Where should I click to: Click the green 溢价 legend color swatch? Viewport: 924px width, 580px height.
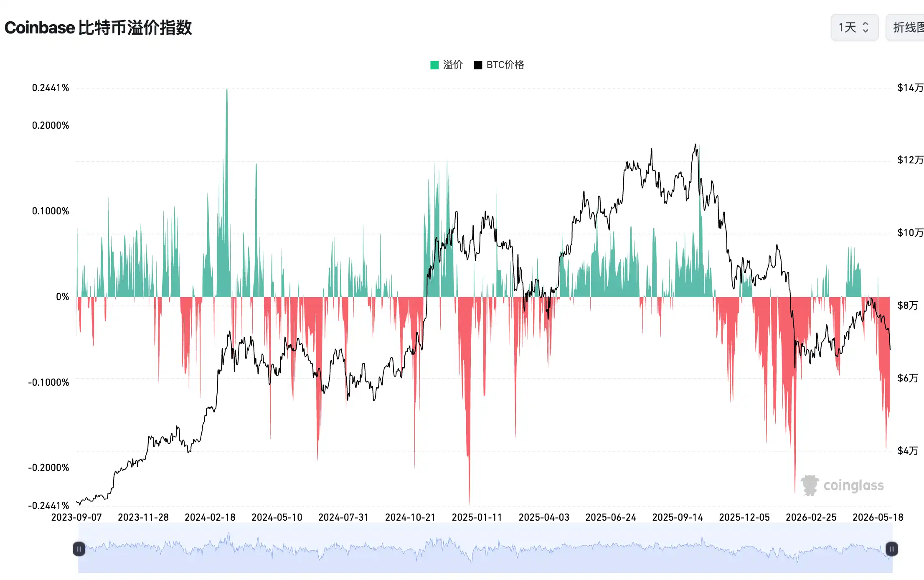[x=434, y=65]
